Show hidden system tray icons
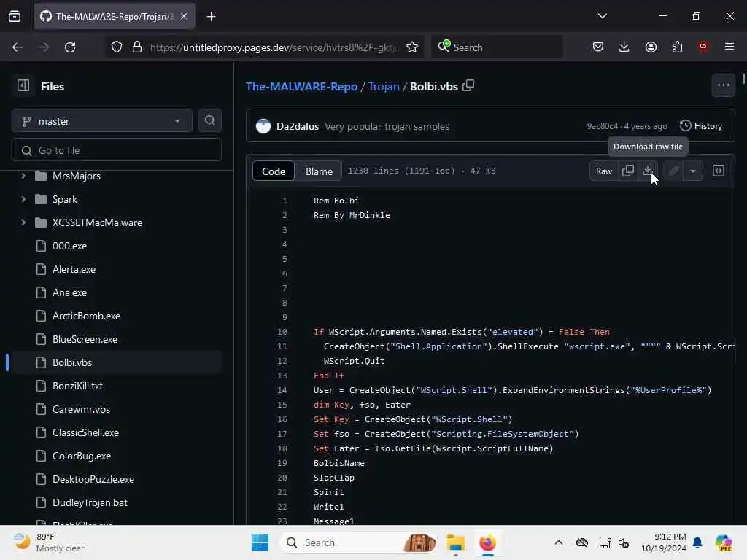The height and width of the screenshot is (560, 747). pyautogui.click(x=559, y=542)
